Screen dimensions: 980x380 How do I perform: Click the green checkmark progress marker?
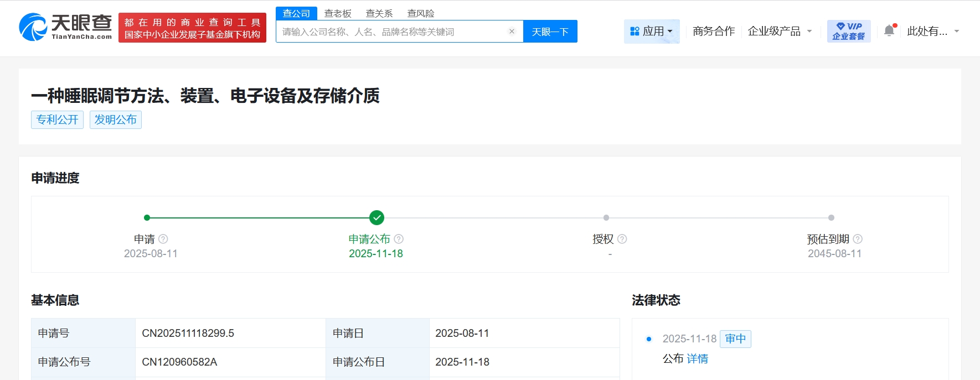point(376,218)
